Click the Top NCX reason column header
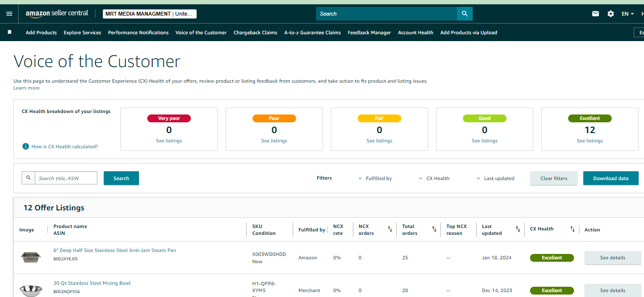The image size is (644, 297). click(457, 230)
